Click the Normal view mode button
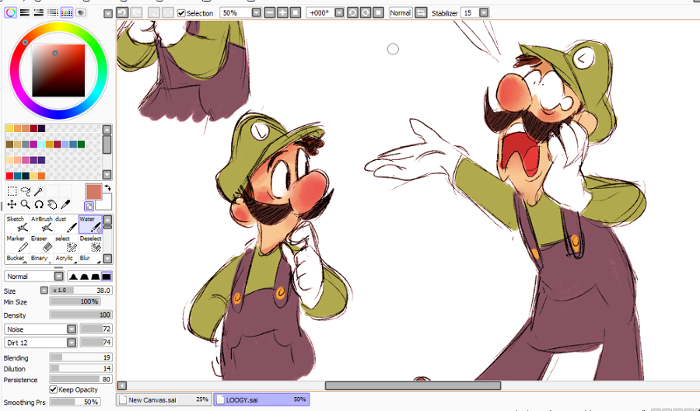Screen dimensions: 700x411 400,13
